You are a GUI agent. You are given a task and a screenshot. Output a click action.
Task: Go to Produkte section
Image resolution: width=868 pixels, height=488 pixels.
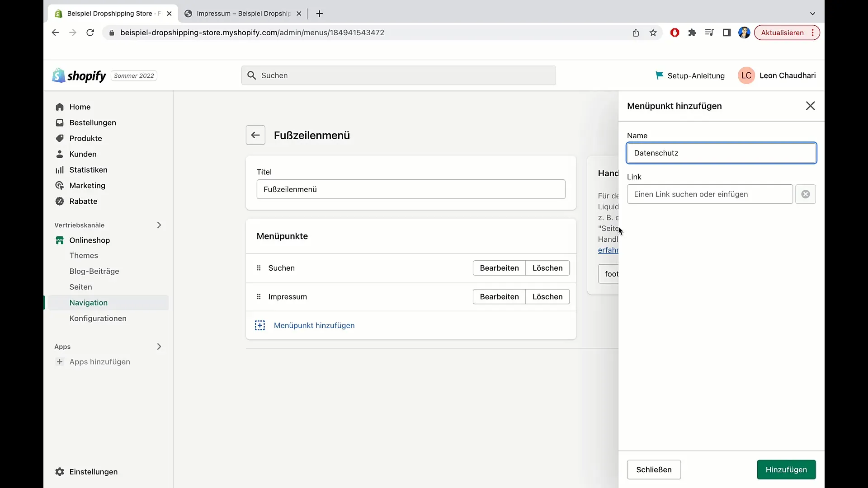85,138
